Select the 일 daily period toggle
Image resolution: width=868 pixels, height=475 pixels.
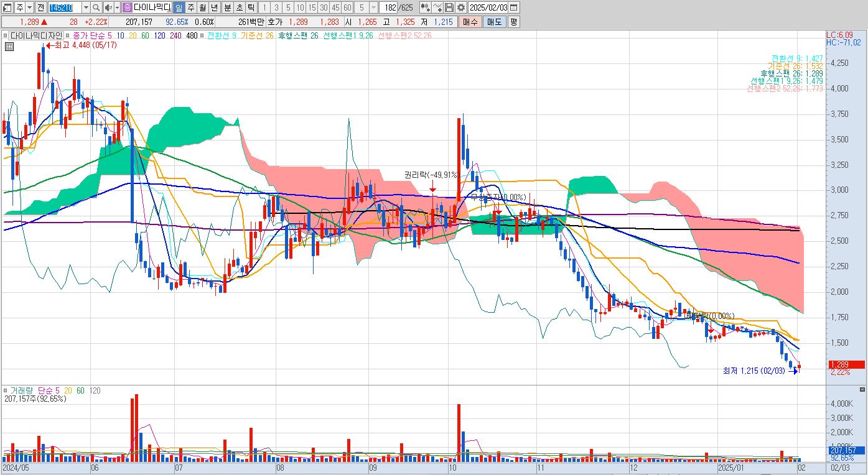tap(178, 7)
